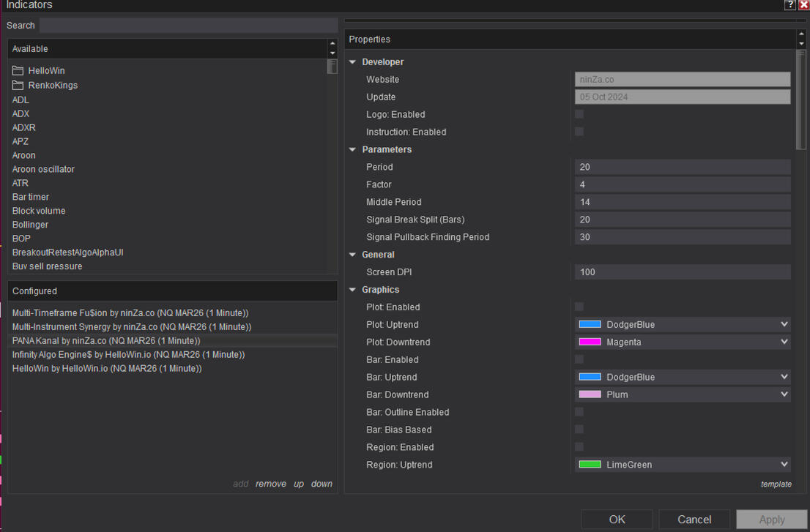Collapse the Parameters section
Viewport: 810px width, 532px height.
coord(353,150)
